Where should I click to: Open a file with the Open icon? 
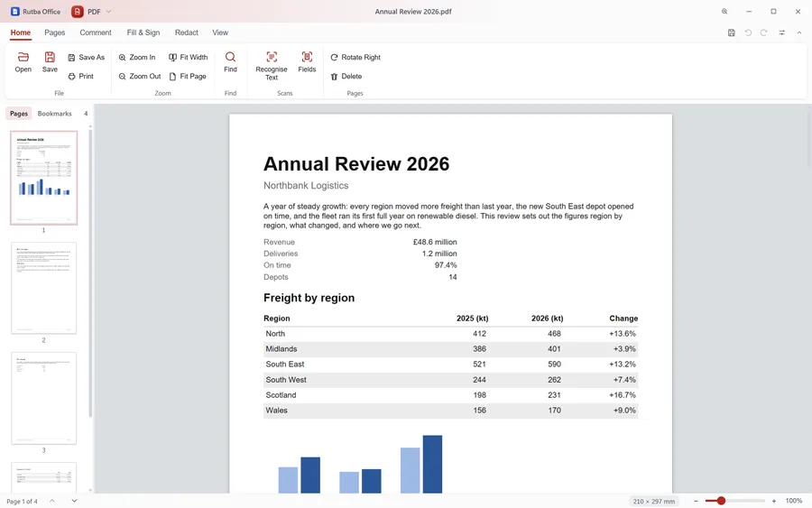coord(23,62)
